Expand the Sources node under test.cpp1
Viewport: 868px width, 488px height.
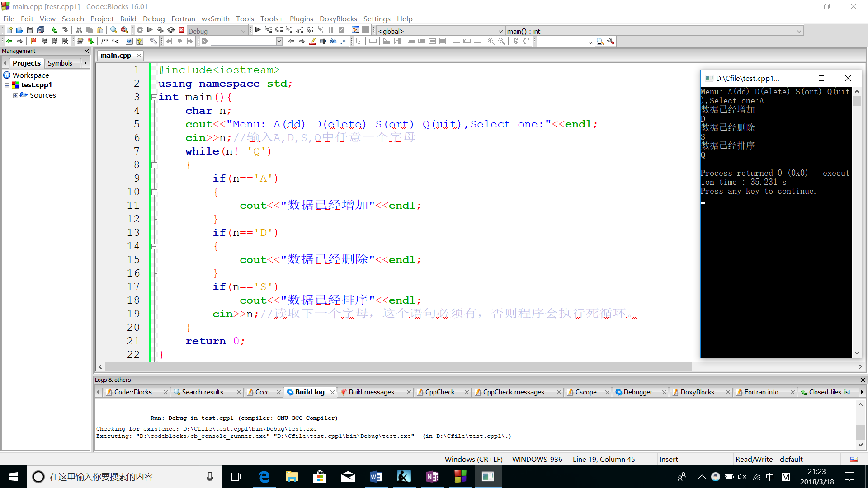15,95
